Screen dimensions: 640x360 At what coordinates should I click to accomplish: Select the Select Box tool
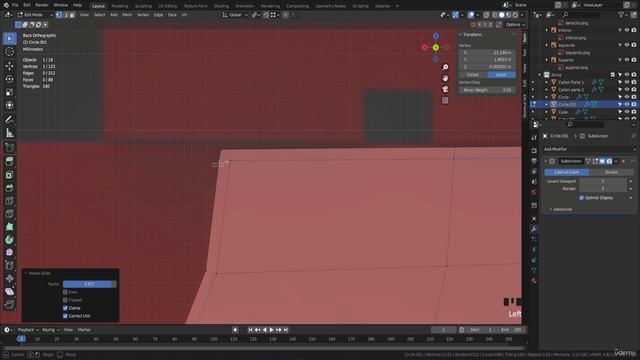tap(9, 38)
